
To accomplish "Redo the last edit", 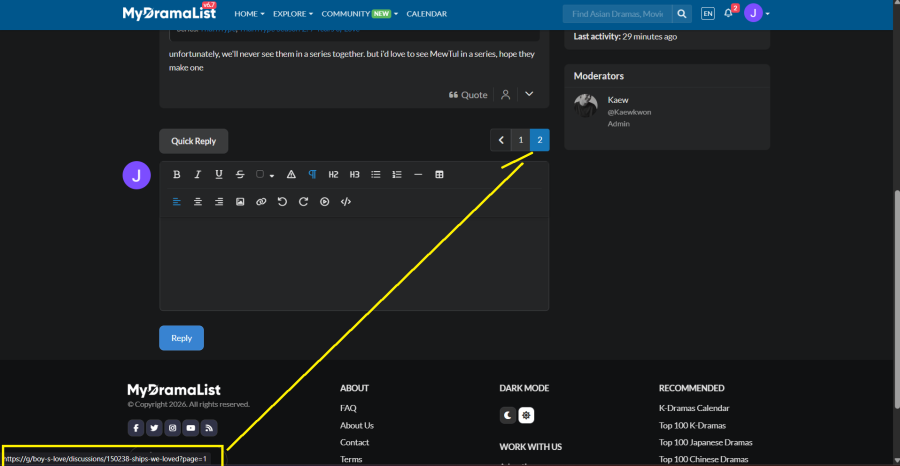I will point(304,201).
